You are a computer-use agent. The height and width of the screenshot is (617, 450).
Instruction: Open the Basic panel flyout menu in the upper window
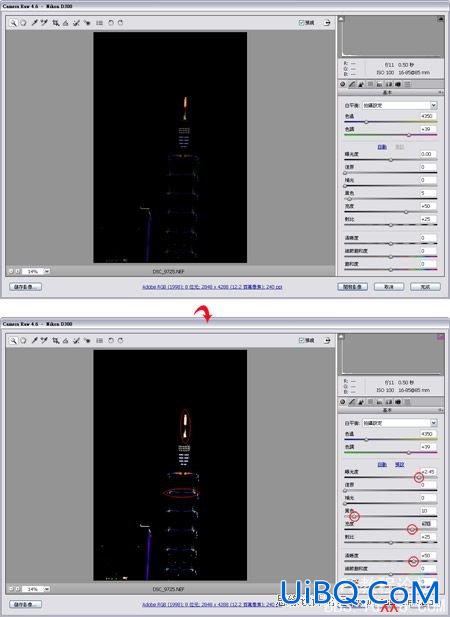(x=441, y=92)
